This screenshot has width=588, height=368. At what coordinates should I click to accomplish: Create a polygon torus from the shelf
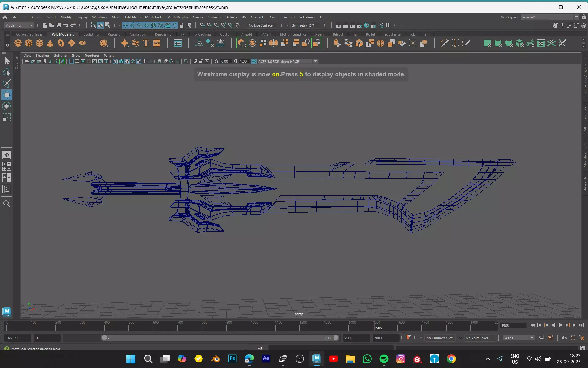[61, 43]
